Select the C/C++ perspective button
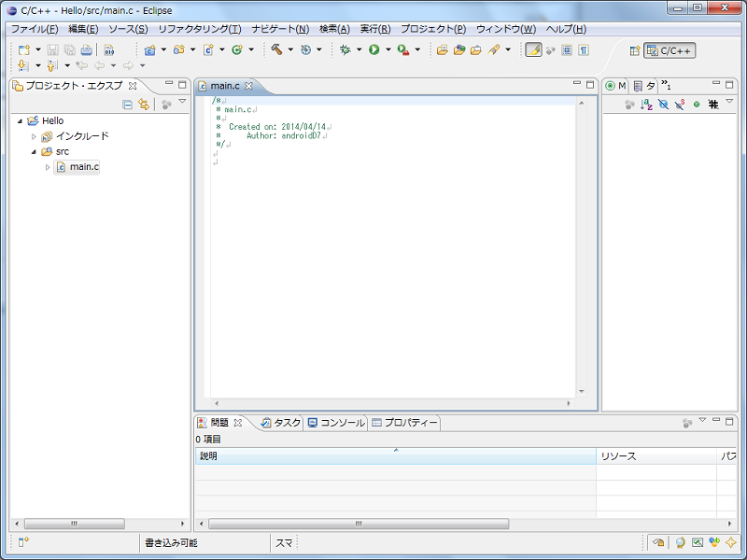The height and width of the screenshot is (560, 747). pos(669,50)
